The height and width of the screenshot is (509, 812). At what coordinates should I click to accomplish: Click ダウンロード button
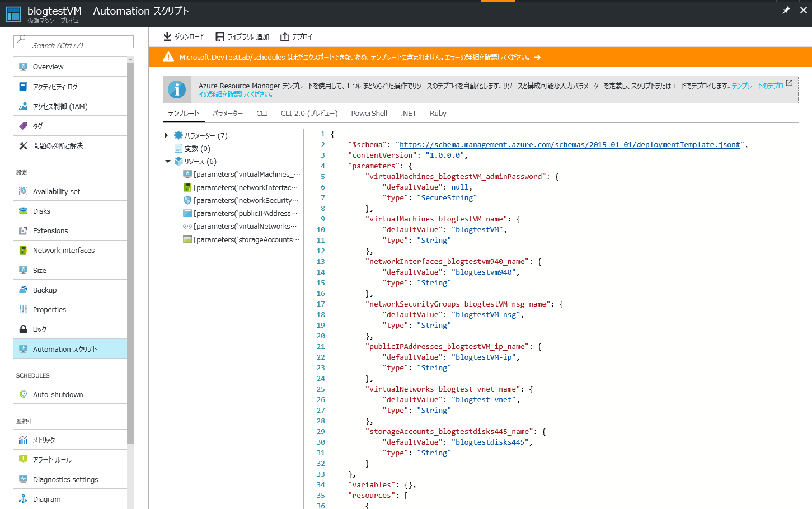click(x=184, y=36)
